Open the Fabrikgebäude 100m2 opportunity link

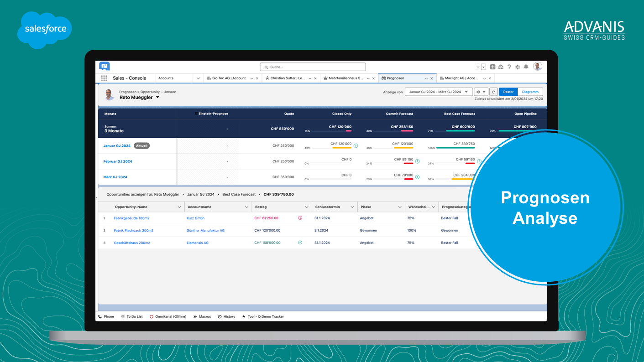(131, 218)
